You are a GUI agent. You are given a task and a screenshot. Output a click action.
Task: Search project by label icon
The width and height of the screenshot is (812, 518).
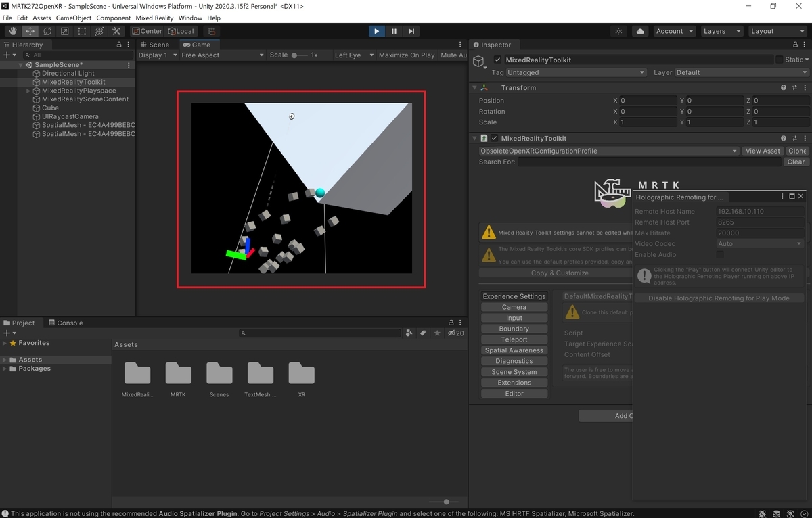click(x=423, y=333)
